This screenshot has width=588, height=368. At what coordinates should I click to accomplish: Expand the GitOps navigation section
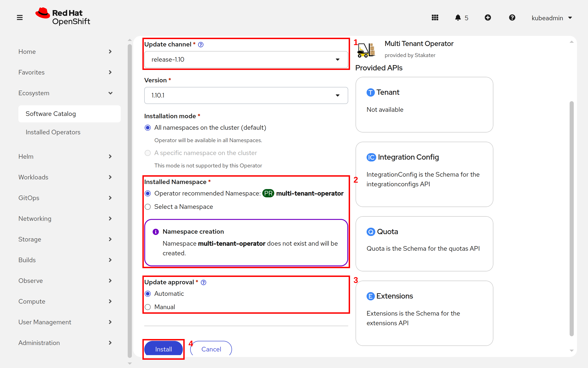coord(66,198)
